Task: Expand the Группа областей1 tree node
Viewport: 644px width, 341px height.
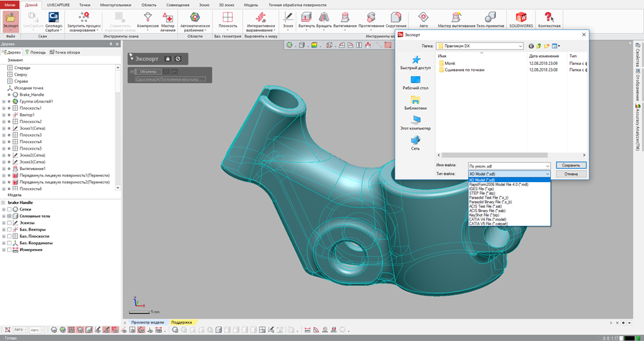Action: pyautogui.click(x=4, y=101)
